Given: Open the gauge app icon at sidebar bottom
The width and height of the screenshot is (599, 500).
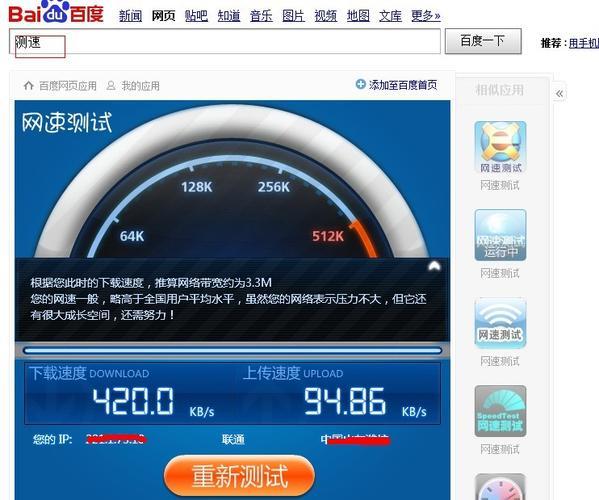Looking at the screenshot, I should [500, 487].
